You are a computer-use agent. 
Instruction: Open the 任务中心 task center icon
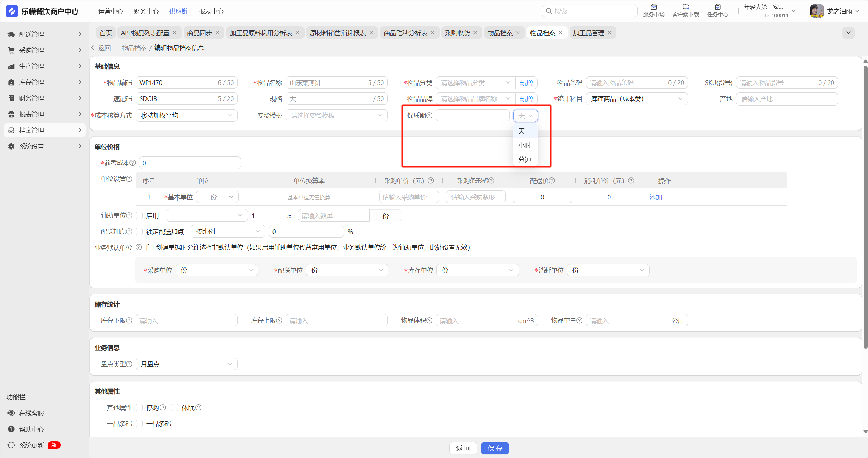click(x=718, y=7)
